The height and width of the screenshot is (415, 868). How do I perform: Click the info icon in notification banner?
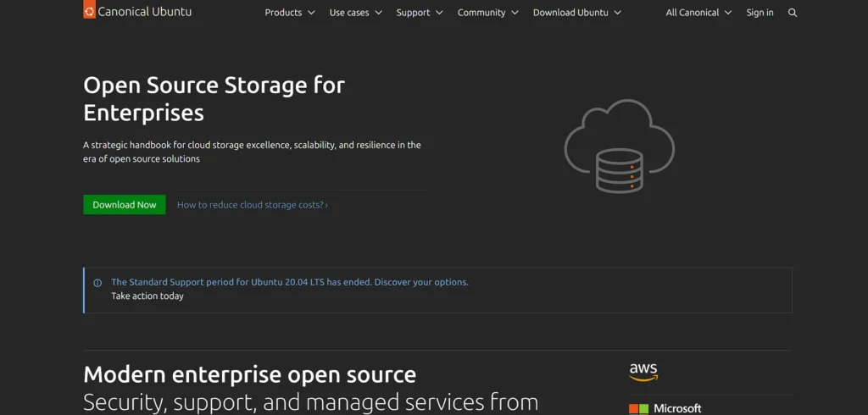pos(97,283)
